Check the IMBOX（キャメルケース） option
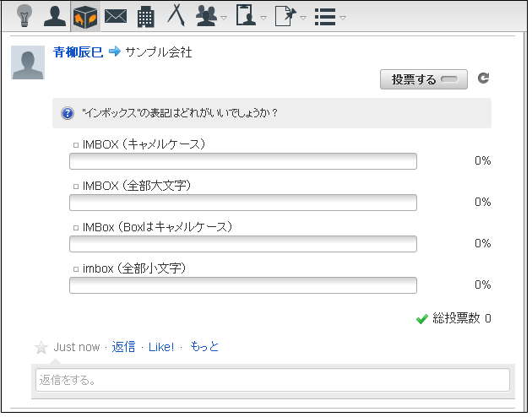 76,145
